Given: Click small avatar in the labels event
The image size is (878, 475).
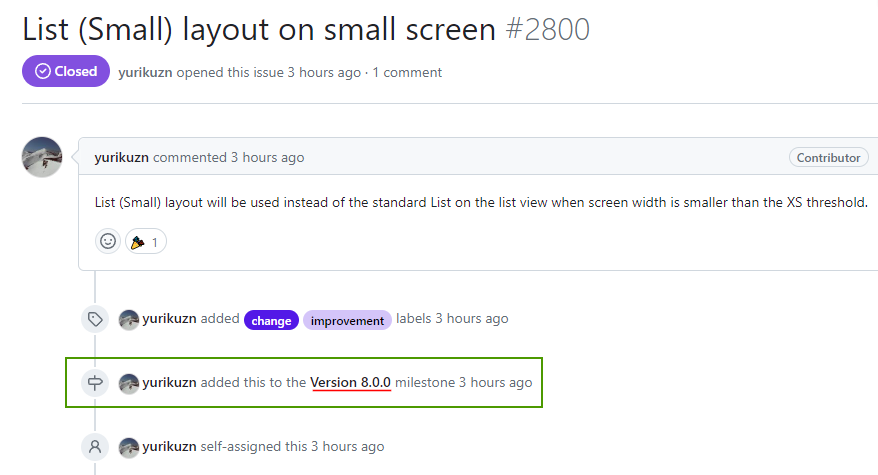Looking at the screenshot, I should point(129,320).
